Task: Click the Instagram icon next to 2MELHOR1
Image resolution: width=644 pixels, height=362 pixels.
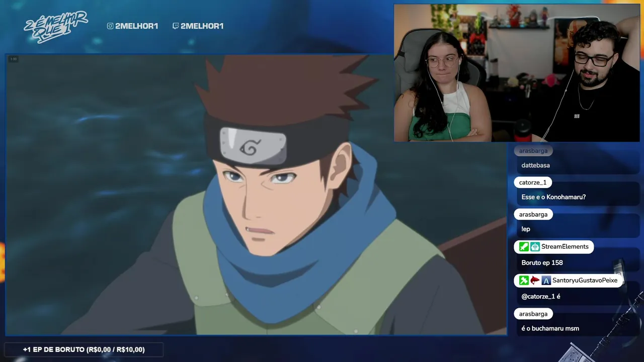Action: coord(110,26)
